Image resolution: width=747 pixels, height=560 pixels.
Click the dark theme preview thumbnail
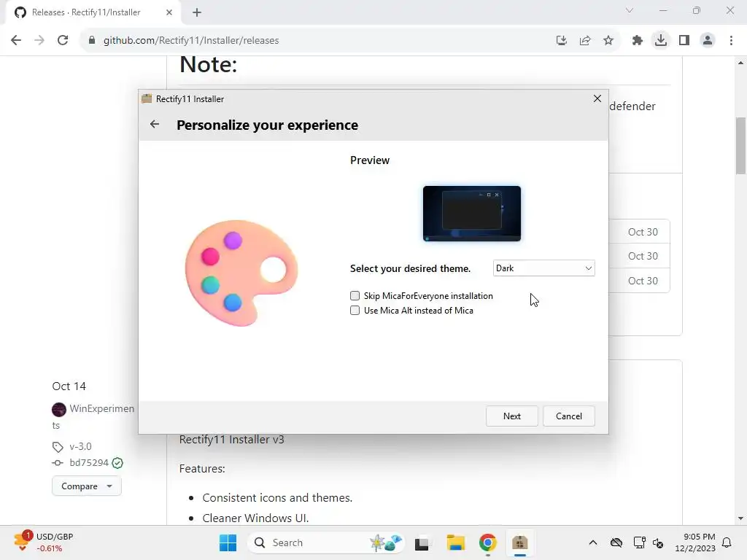(472, 214)
